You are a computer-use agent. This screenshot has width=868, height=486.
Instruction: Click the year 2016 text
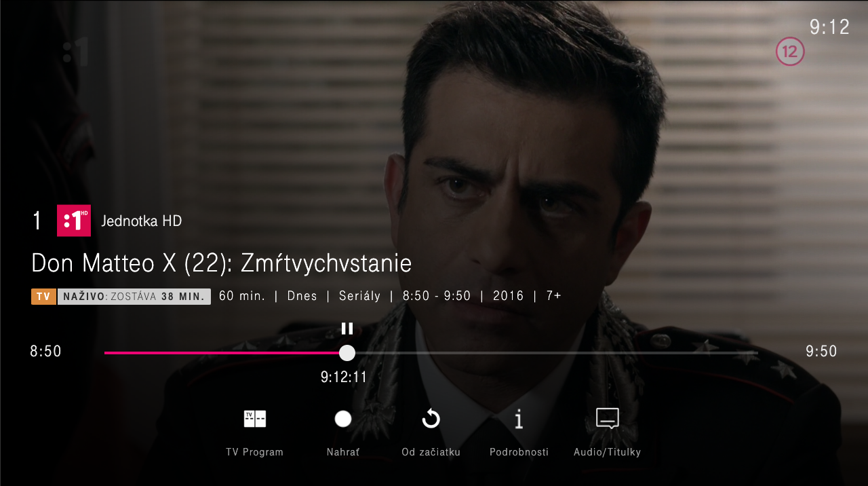(509, 297)
